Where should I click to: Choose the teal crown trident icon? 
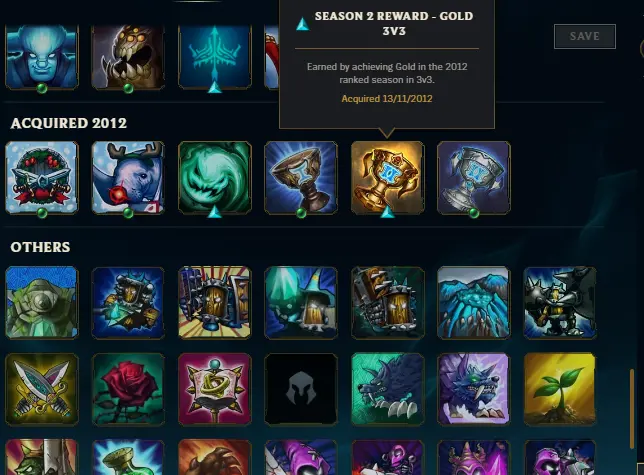[214, 57]
